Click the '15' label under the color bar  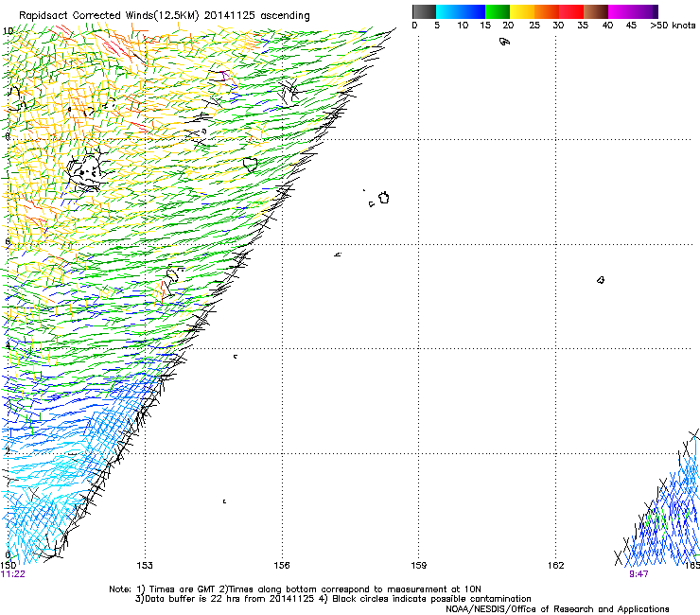point(485,26)
